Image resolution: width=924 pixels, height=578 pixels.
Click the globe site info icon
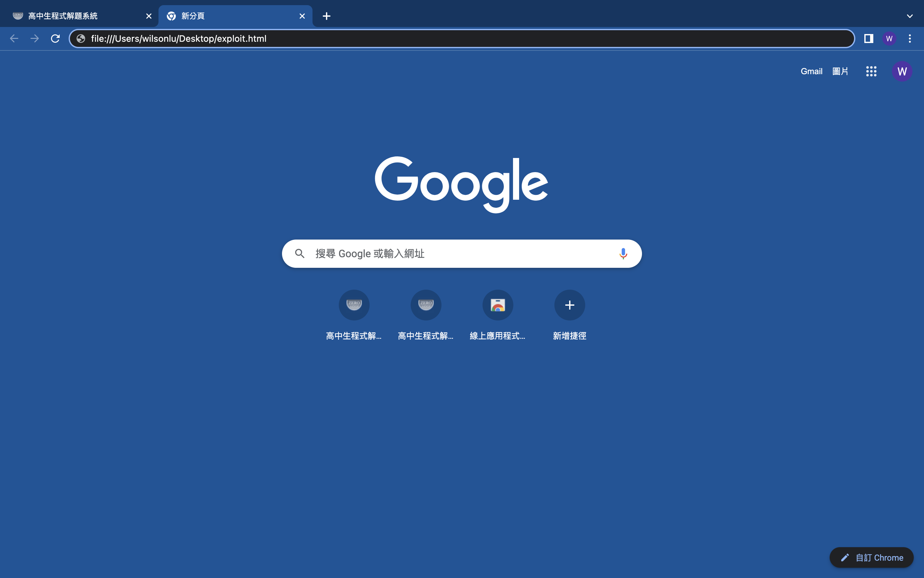(x=81, y=39)
